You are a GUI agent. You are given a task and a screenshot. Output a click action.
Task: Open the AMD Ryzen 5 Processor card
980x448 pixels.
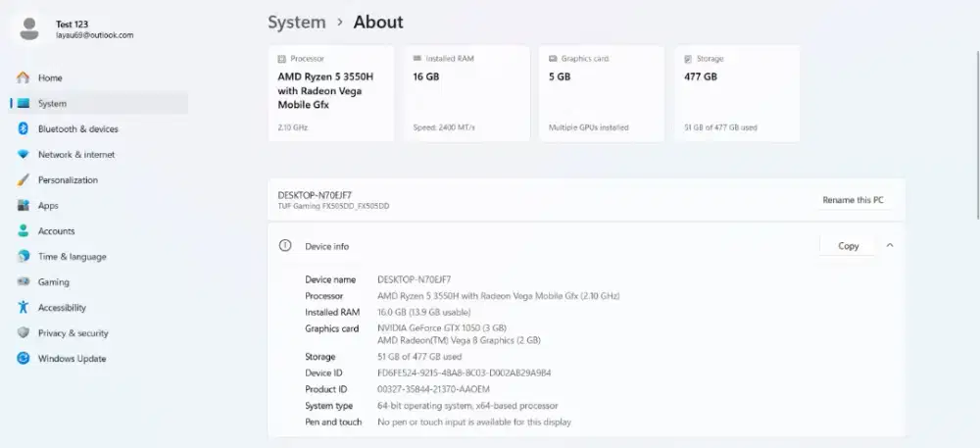click(330, 93)
